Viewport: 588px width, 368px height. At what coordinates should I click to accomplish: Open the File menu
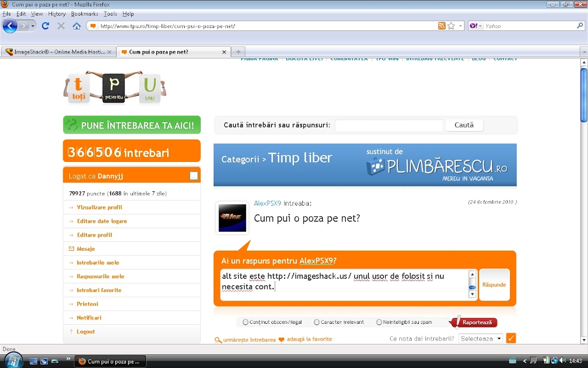click(6, 14)
